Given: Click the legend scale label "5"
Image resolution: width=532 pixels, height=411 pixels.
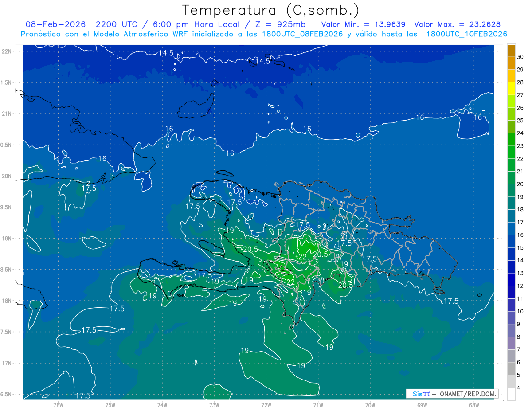Looking at the screenshot, I should (x=519, y=375).
